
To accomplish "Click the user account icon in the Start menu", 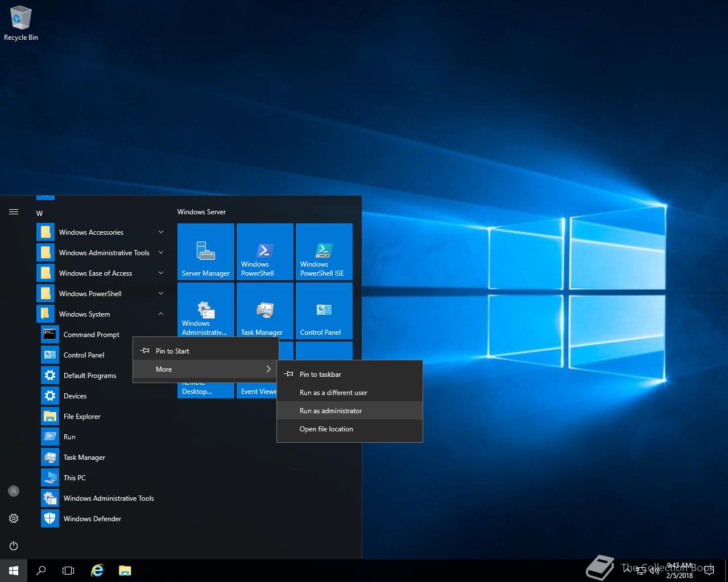I will click(x=14, y=491).
